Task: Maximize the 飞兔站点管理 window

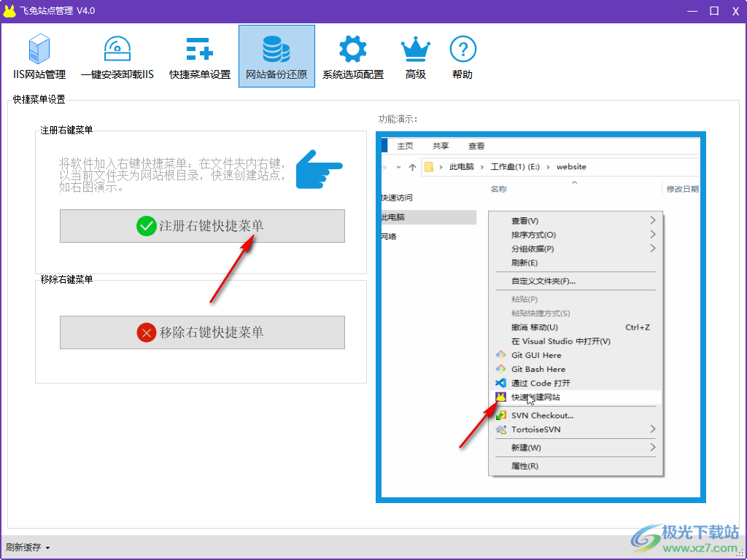Action: pyautogui.click(x=714, y=11)
